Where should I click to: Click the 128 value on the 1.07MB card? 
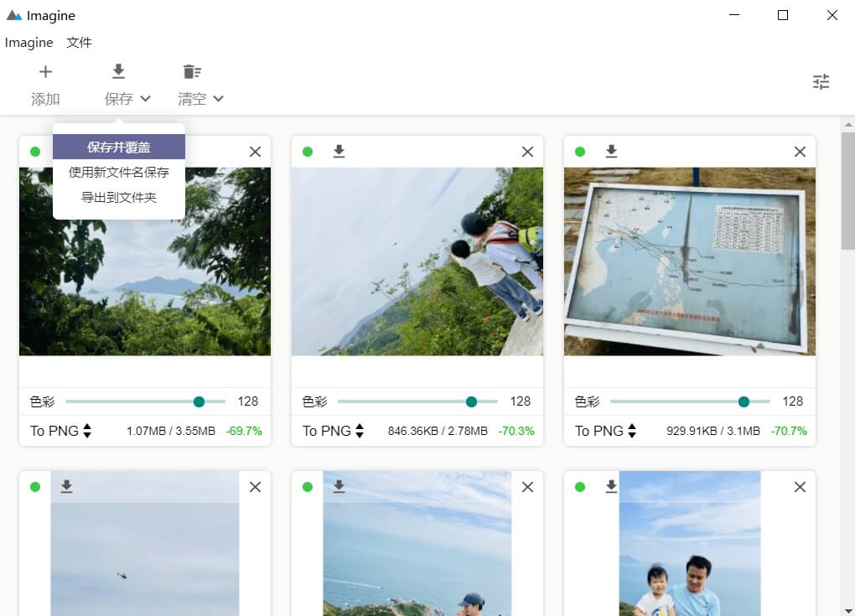pyautogui.click(x=248, y=401)
